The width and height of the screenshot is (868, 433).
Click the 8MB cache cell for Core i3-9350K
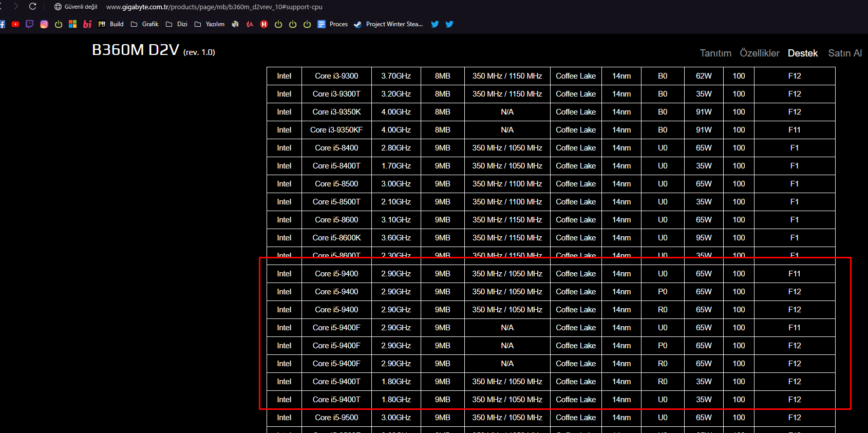point(442,112)
